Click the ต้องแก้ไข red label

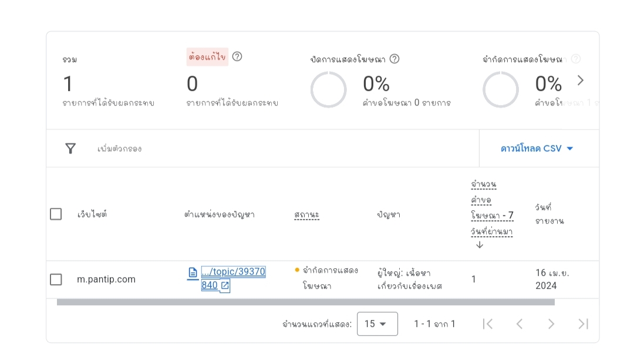(x=207, y=57)
